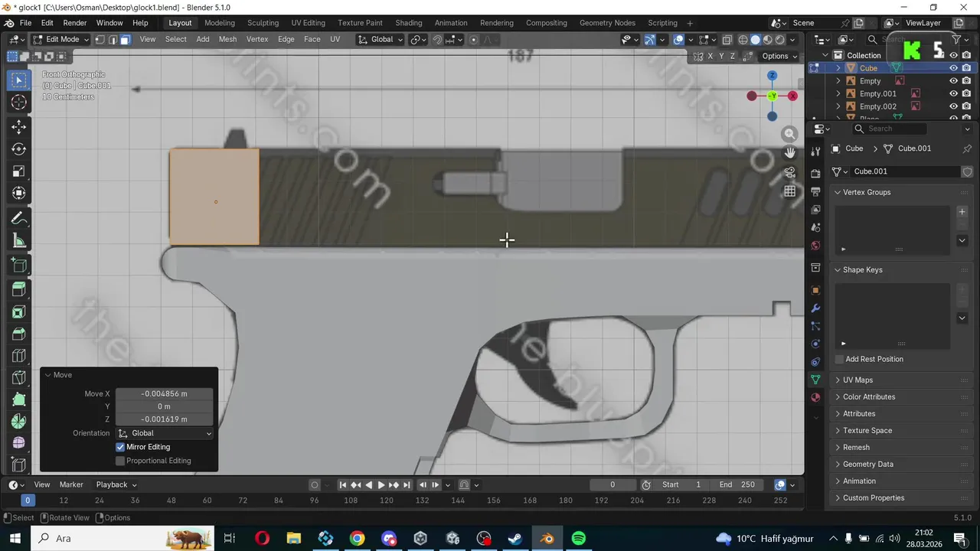Open Chrome from the taskbar
The height and width of the screenshot is (551, 980).
point(358,539)
